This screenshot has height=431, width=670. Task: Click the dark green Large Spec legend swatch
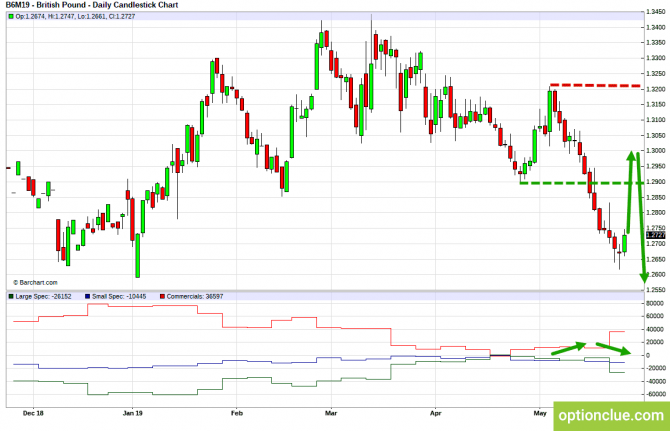coord(11,296)
